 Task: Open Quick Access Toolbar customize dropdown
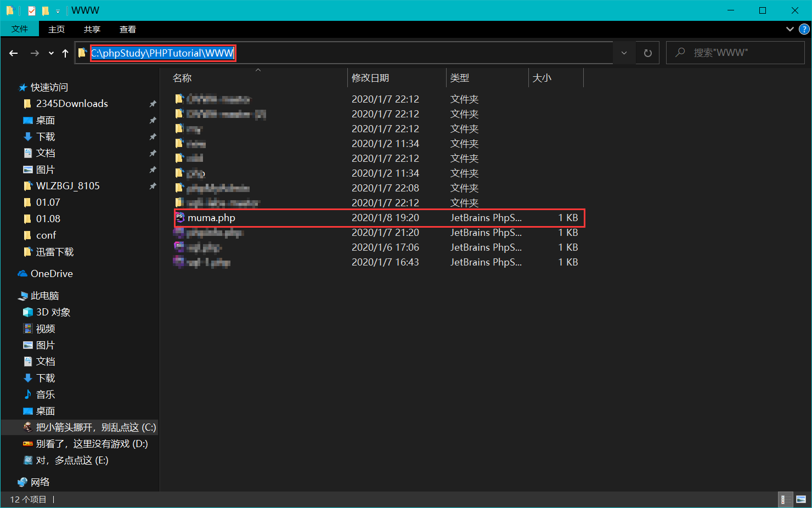58,11
